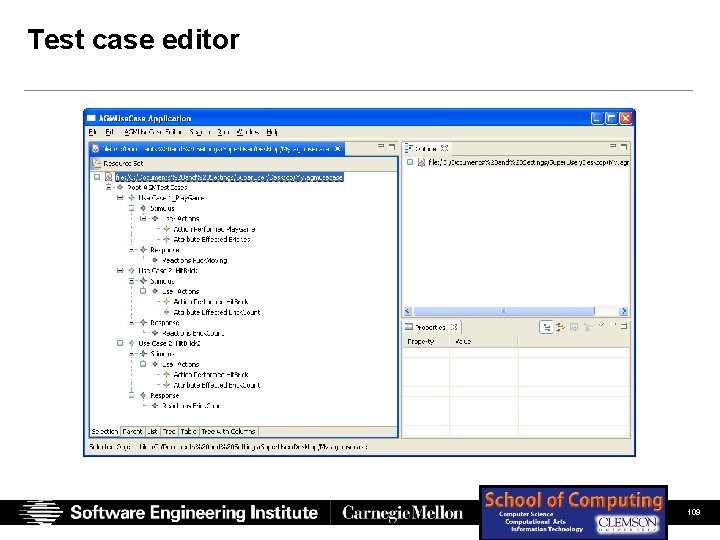Image resolution: width=720 pixels, height=540 pixels.
Task: Collapse the Use Case 1_PlayGame node
Action: point(120,198)
